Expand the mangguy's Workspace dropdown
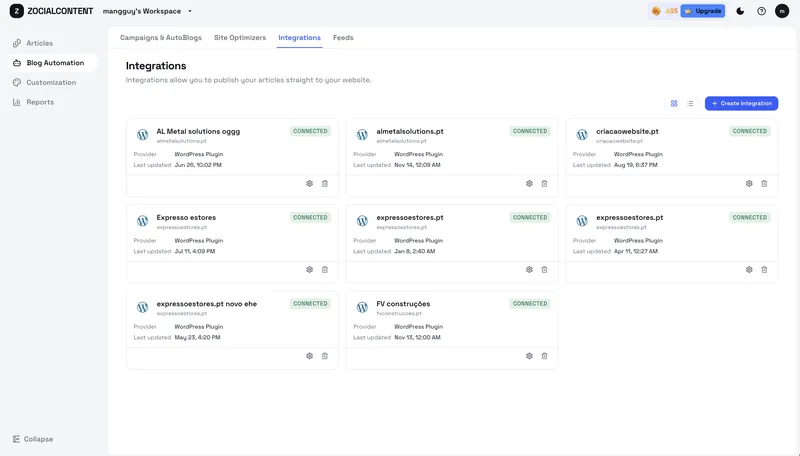The height and width of the screenshot is (456, 800). 147,11
